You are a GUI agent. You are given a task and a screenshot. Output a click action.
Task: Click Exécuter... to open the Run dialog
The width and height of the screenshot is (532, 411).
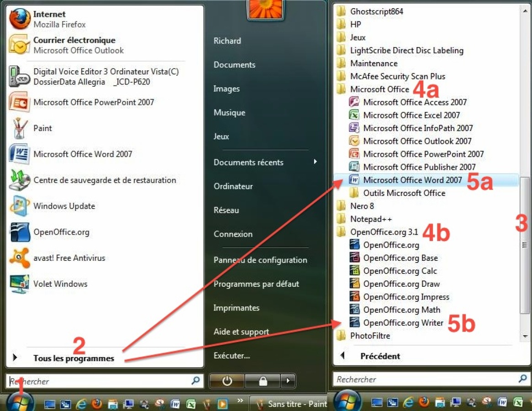pos(232,355)
